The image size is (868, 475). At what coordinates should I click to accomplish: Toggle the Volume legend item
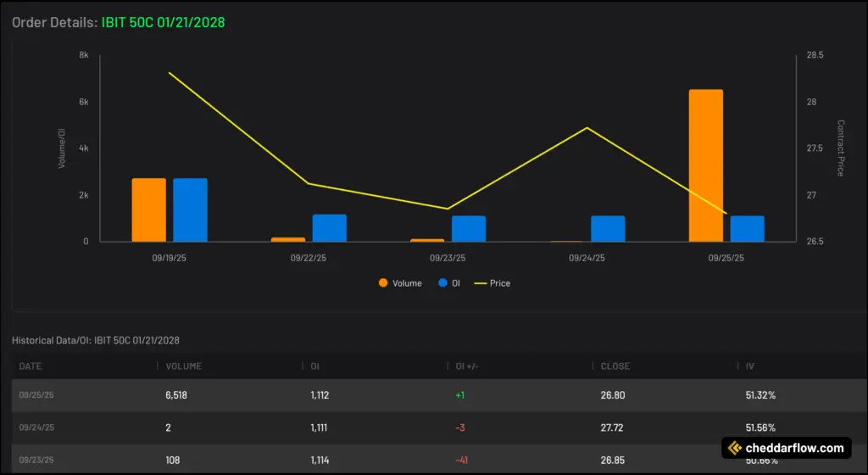pos(400,283)
